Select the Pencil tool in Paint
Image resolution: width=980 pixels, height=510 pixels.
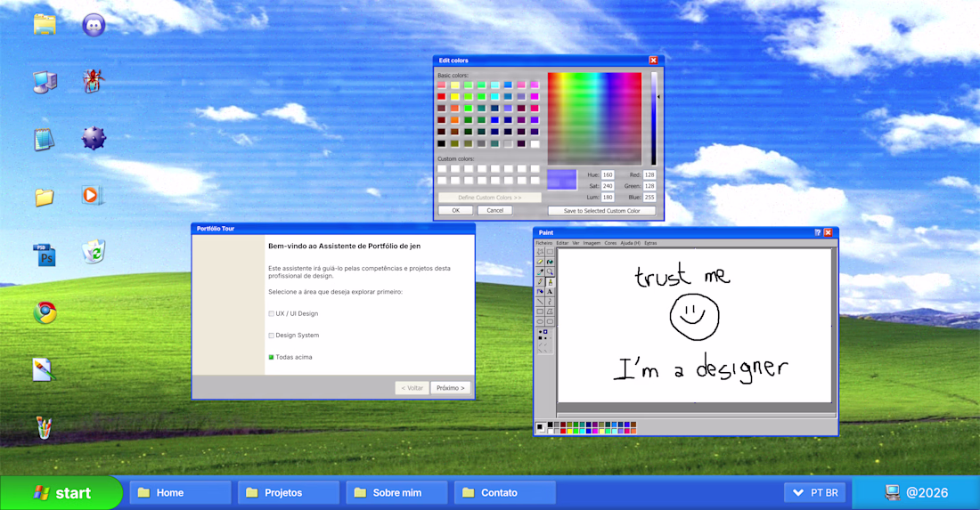point(540,281)
